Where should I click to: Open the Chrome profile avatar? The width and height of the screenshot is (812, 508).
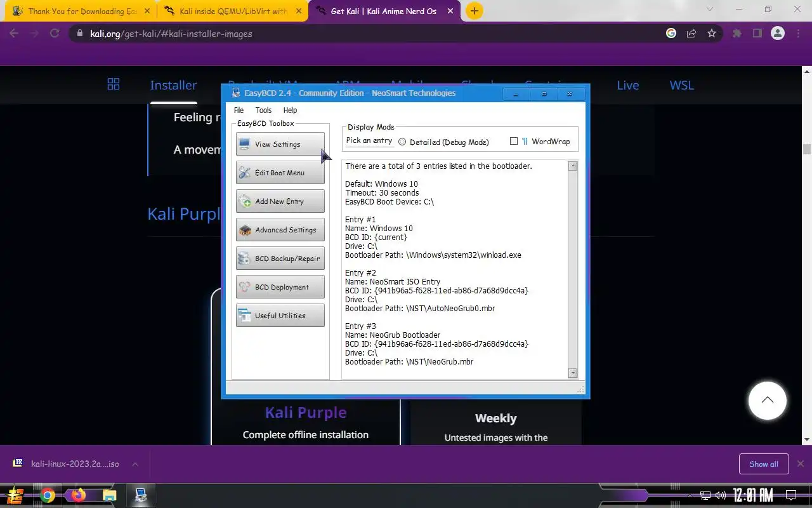click(778, 34)
